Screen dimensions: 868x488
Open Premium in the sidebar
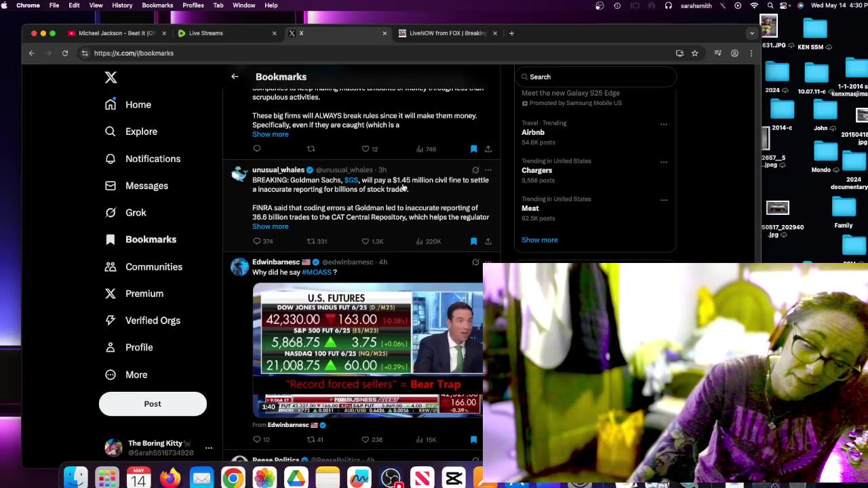[x=134, y=293]
